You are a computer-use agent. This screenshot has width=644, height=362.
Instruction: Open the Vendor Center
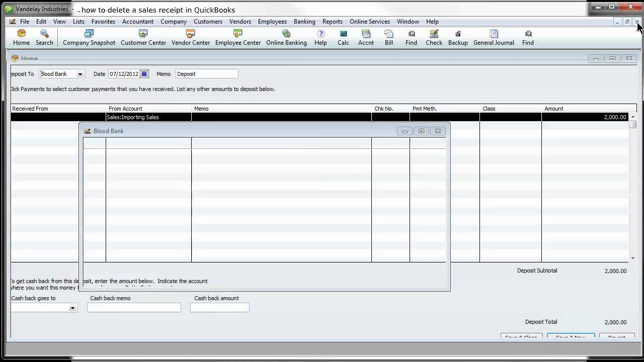[191, 37]
